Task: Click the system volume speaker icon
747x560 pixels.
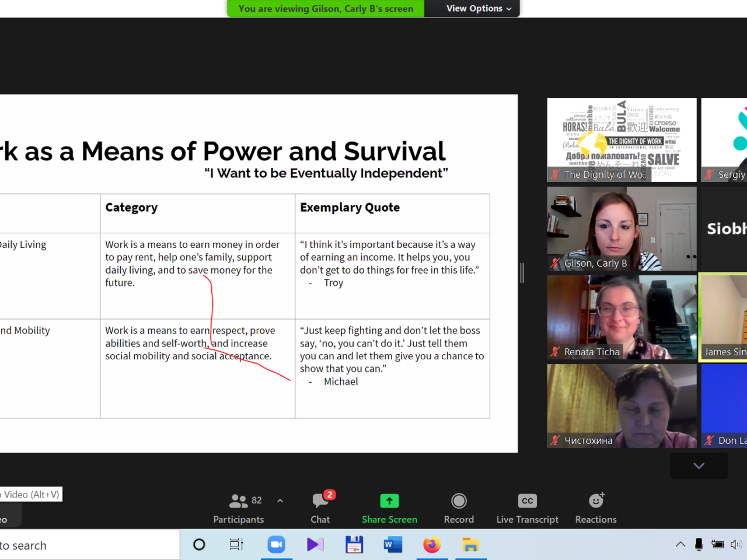Action: coord(735,544)
